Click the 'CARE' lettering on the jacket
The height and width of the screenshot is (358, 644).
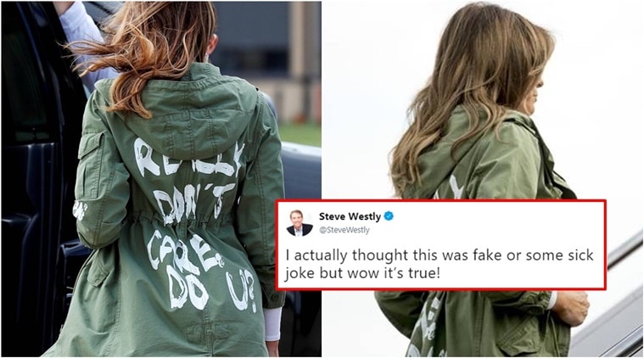click(183, 251)
